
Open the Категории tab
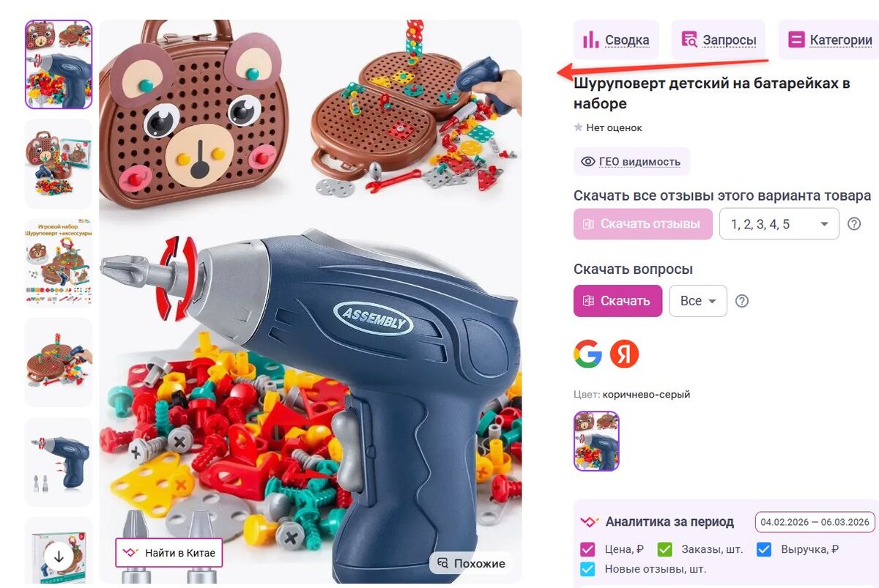[x=830, y=40]
